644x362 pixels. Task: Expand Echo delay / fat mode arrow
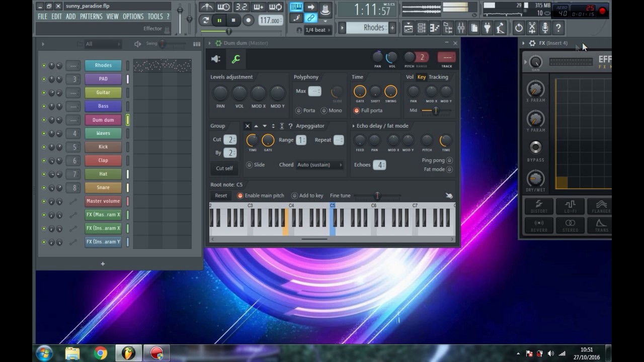click(x=353, y=126)
